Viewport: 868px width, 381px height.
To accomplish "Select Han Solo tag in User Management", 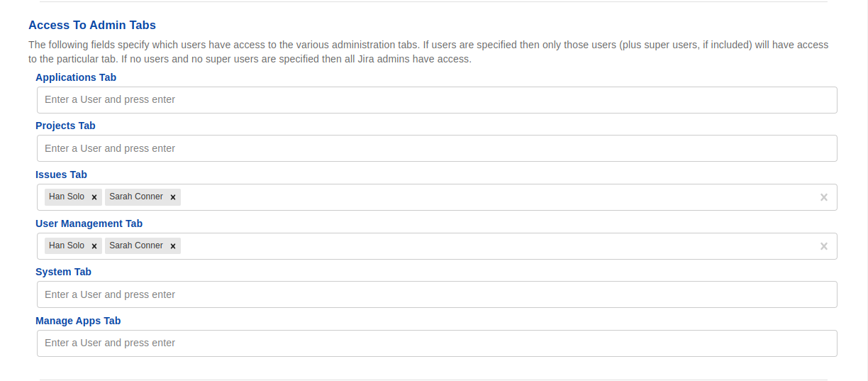I will pyautogui.click(x=67, y=245).
